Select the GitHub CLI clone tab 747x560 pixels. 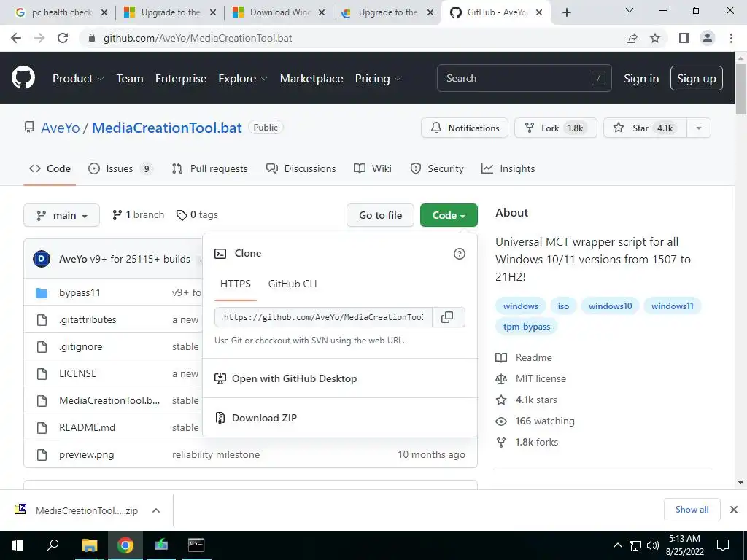pos(293,284)
